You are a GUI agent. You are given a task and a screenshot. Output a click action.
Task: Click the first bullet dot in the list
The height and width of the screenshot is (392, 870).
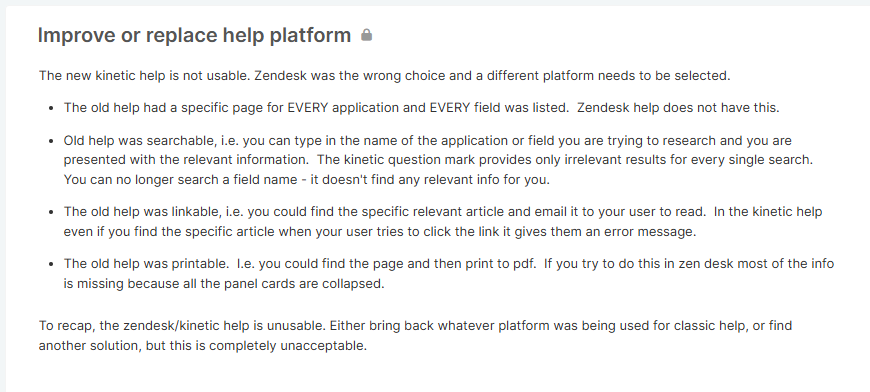(51, 108)
